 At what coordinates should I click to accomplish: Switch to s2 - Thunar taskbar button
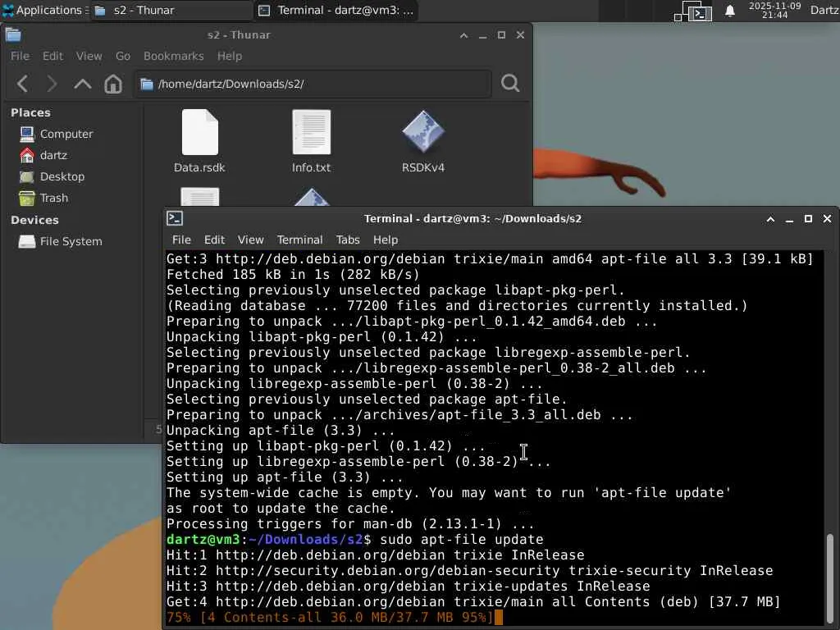point(171,10)
